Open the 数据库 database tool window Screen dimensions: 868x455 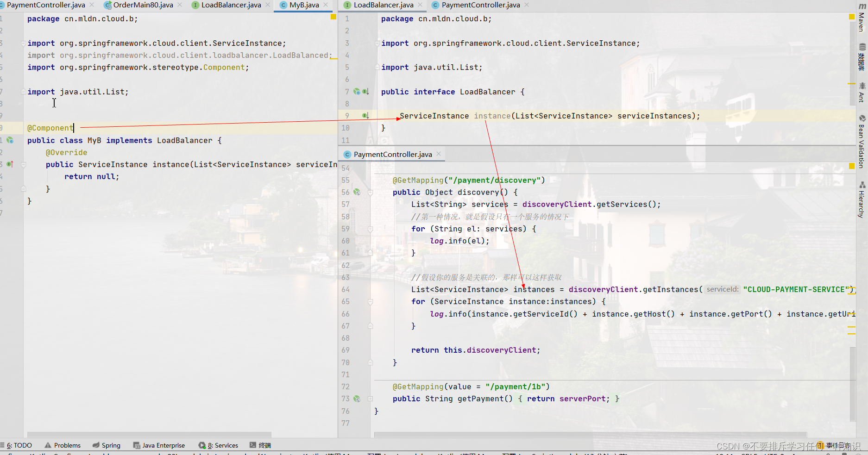coord(862,57)
